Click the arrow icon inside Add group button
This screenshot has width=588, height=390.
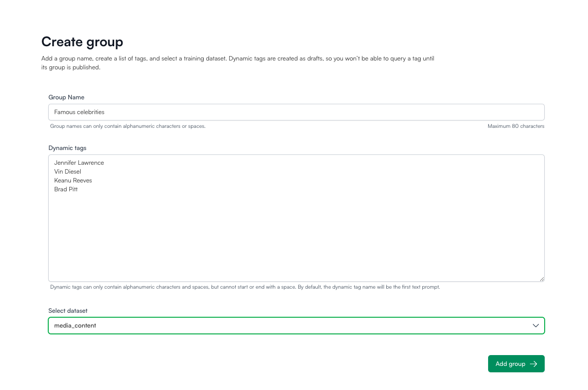(534, 363)
